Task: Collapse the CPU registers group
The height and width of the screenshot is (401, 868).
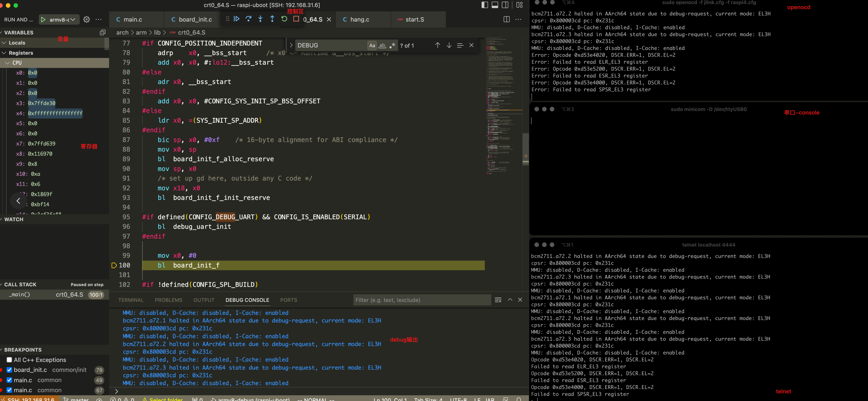Action: coord(7,63)
